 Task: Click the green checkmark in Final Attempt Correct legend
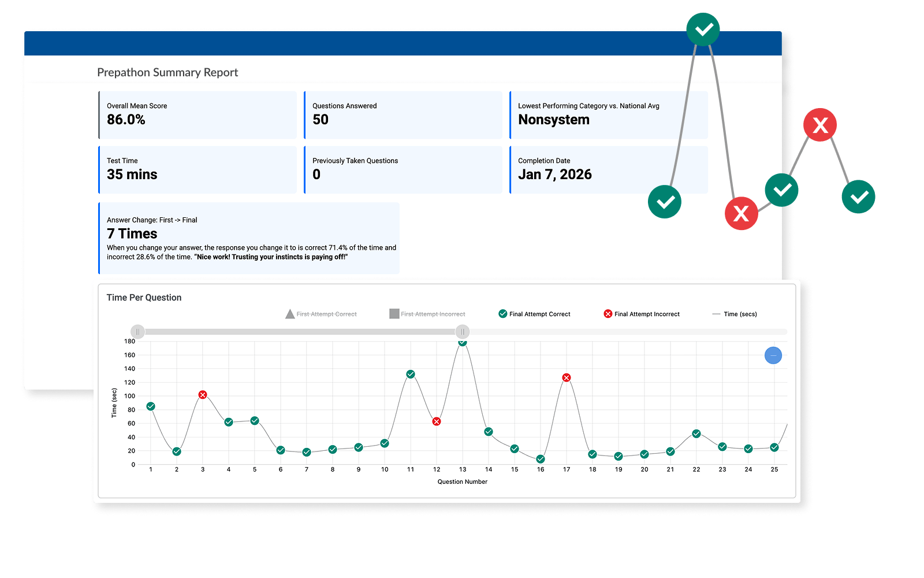[x=502, y=314]
